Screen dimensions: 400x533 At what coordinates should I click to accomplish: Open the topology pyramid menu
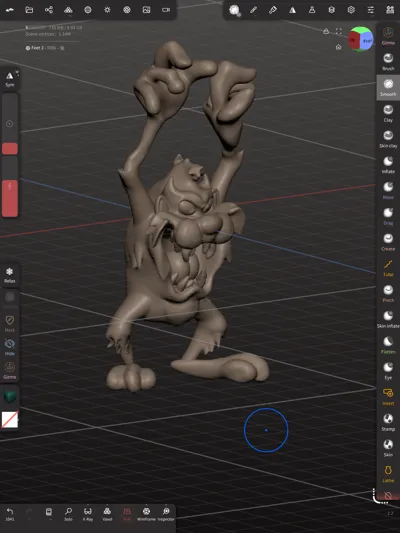point(68,10)
